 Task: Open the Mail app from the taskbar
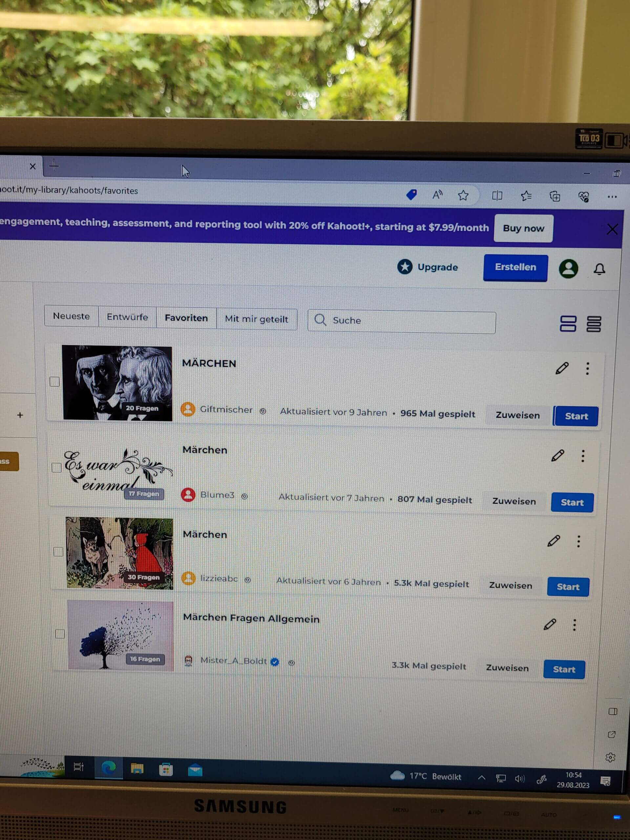pos(195,770)
